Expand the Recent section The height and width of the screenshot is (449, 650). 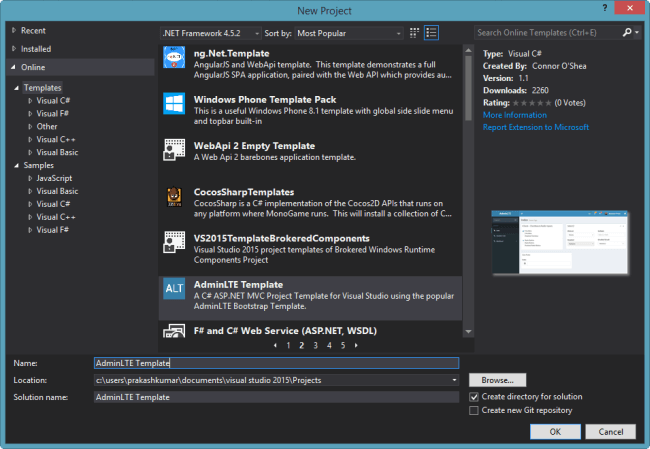(x=14, y=30)
